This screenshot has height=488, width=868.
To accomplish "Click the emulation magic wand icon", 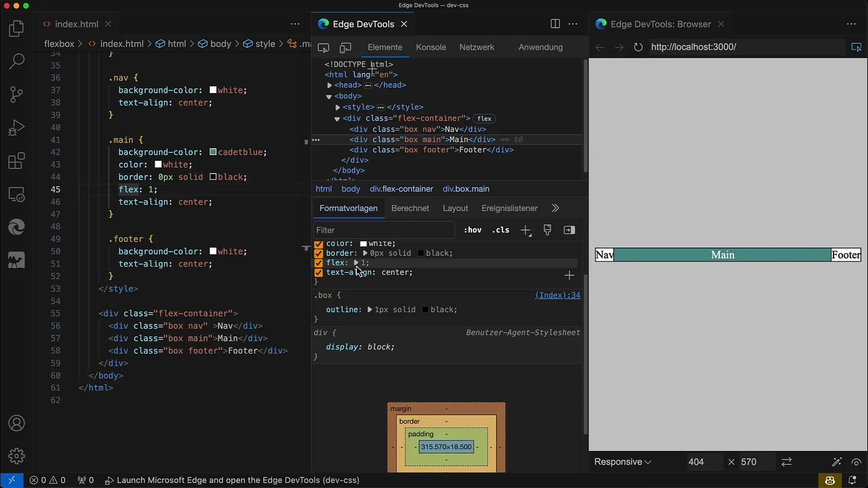I will (x=837, y=462).
